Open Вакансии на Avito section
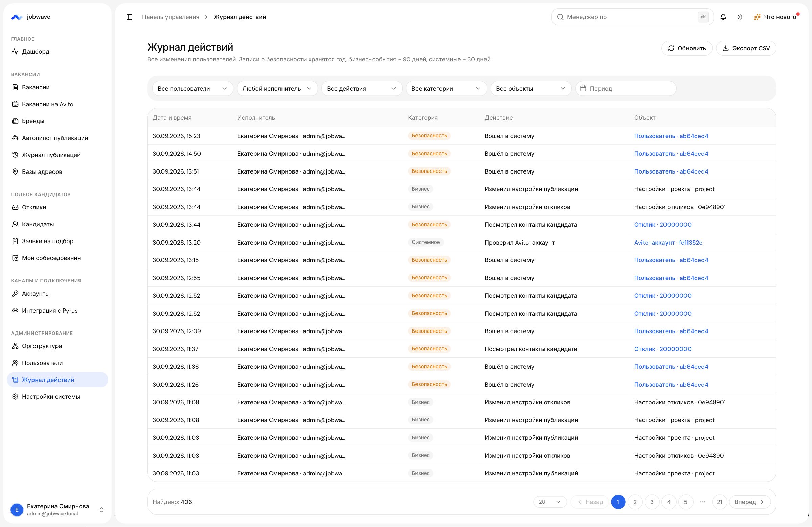 coord(57,104)
